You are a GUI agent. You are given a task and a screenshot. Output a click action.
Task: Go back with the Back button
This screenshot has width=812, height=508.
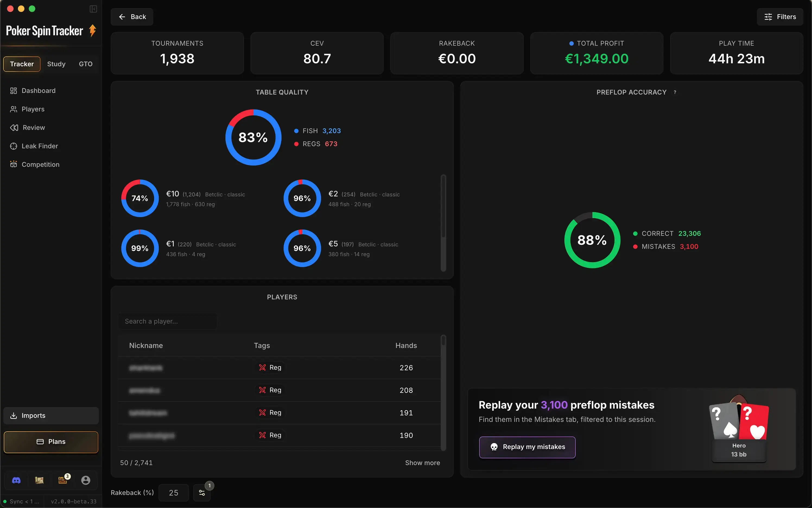132,17
